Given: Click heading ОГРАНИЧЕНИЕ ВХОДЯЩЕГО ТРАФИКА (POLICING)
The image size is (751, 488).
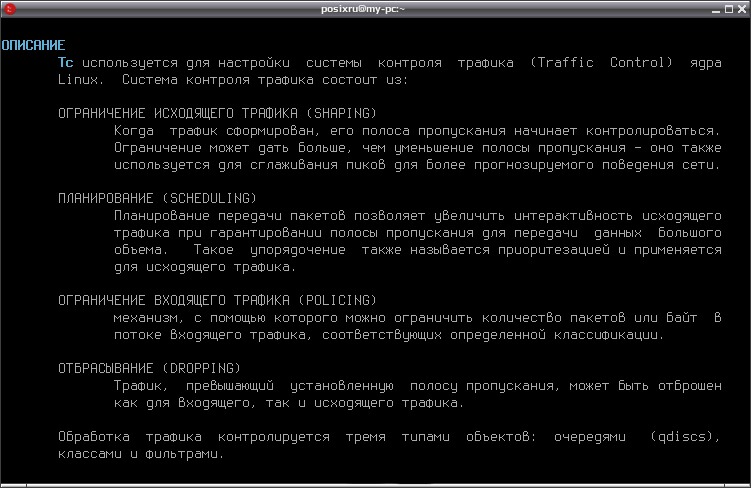Looking at the screenshot, I should pyautogui.click(x=217, y=300).
